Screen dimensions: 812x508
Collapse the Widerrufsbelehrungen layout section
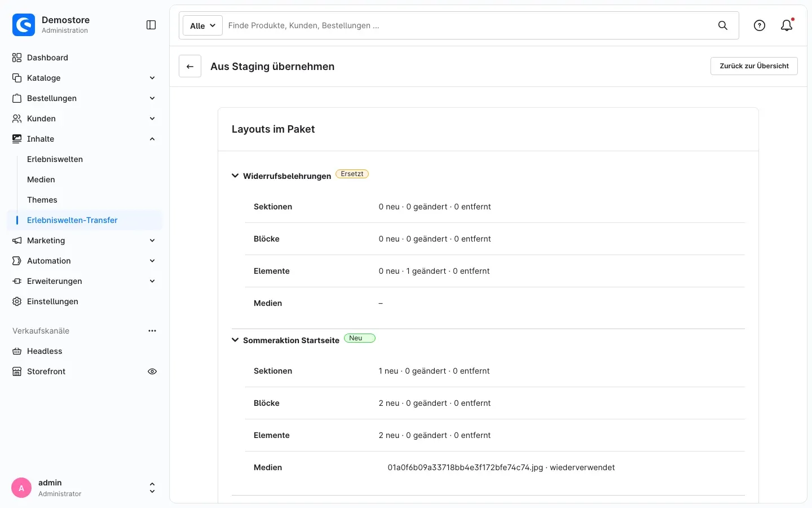[235, 176]
